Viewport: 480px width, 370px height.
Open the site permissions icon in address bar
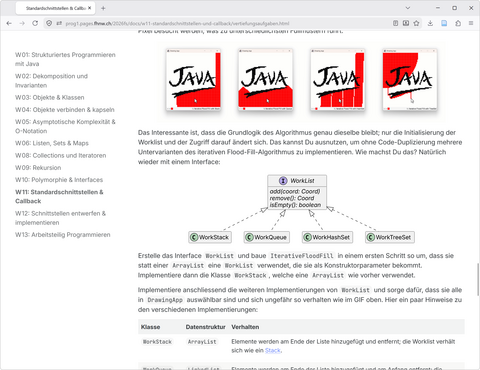59,23
